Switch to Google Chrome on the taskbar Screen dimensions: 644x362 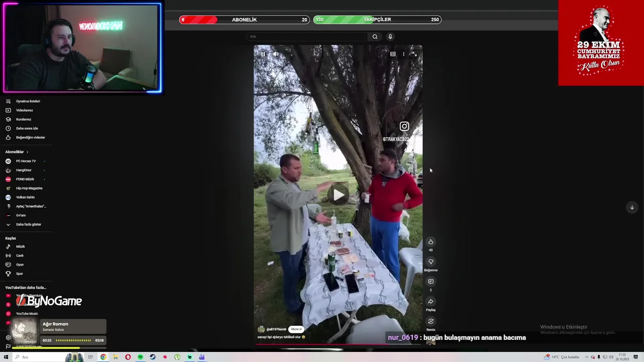coord(103,357)
